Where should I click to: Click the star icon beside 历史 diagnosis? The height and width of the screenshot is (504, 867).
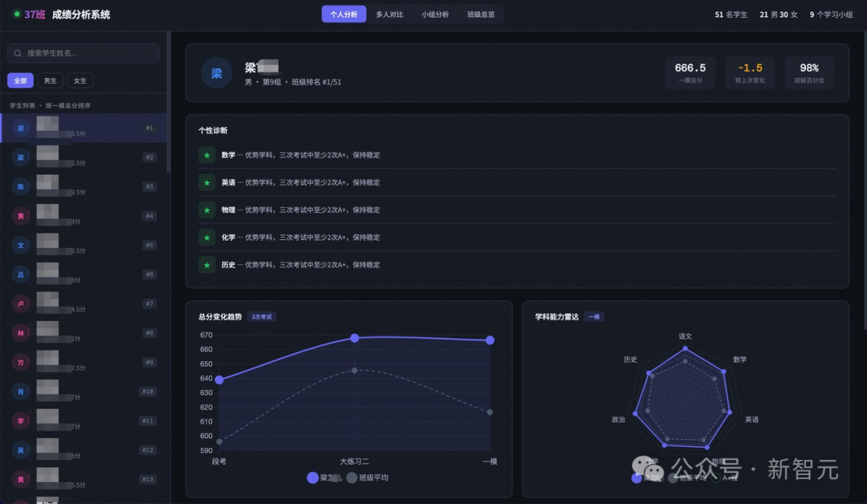pyautogui.click(x=206, y=264)
